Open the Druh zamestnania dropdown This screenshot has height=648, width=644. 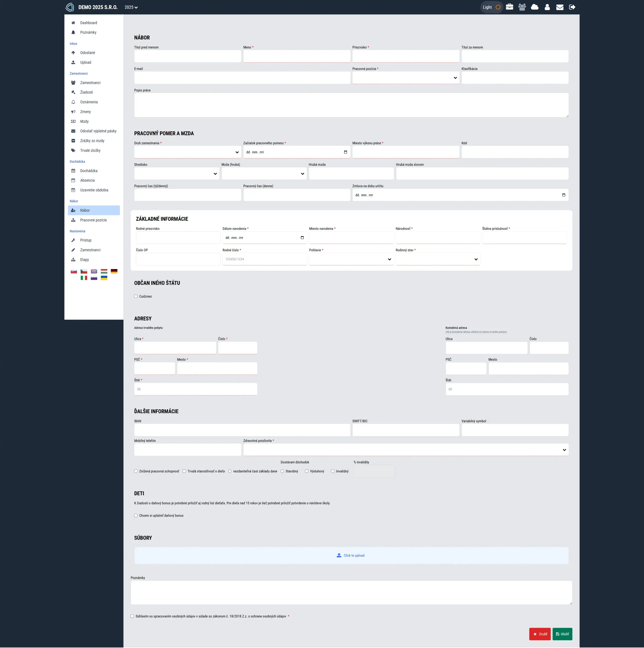pos(188,152)
